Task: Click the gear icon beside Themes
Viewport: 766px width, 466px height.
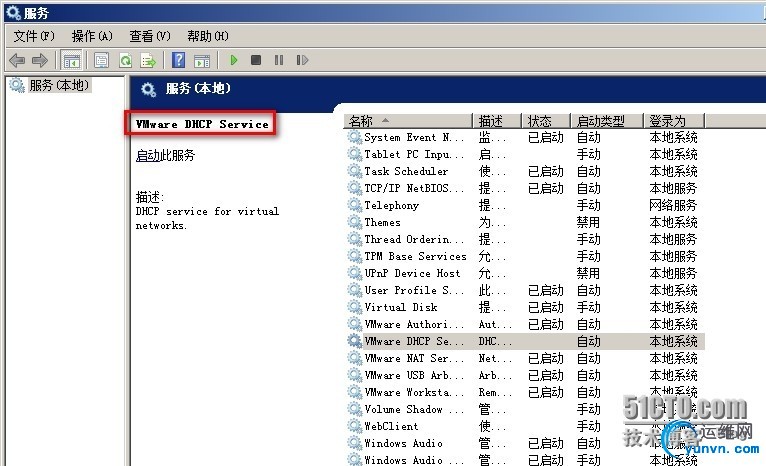Action: click(x=354, y=222)
